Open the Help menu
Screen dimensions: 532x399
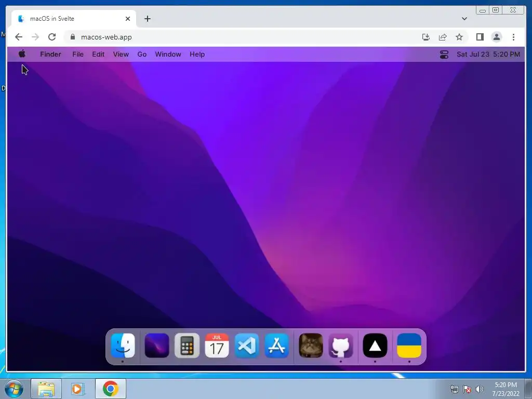(x=197, y=54)
